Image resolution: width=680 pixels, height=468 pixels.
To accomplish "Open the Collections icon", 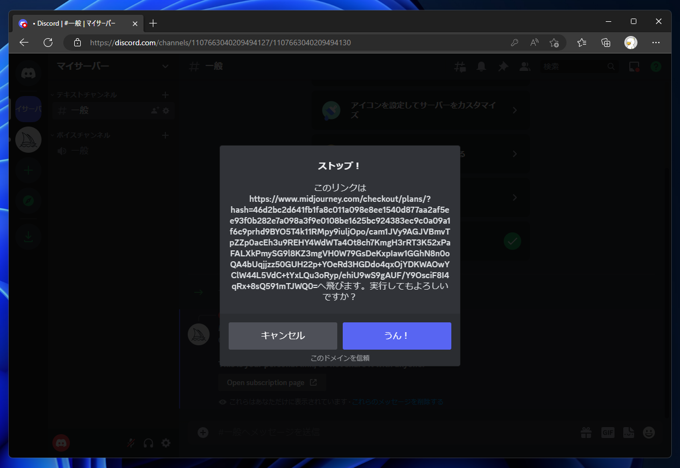I will pyautogui.click(x=606, y=43).
